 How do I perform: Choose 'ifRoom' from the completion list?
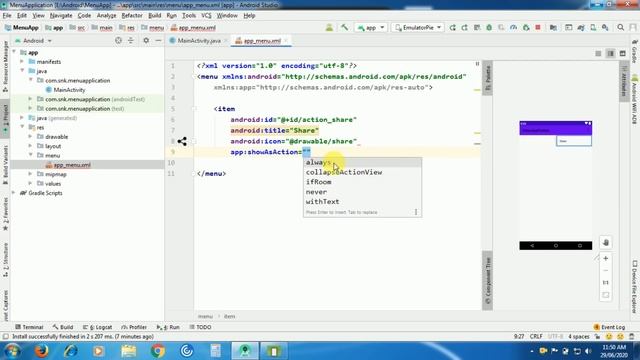(362, 182)
